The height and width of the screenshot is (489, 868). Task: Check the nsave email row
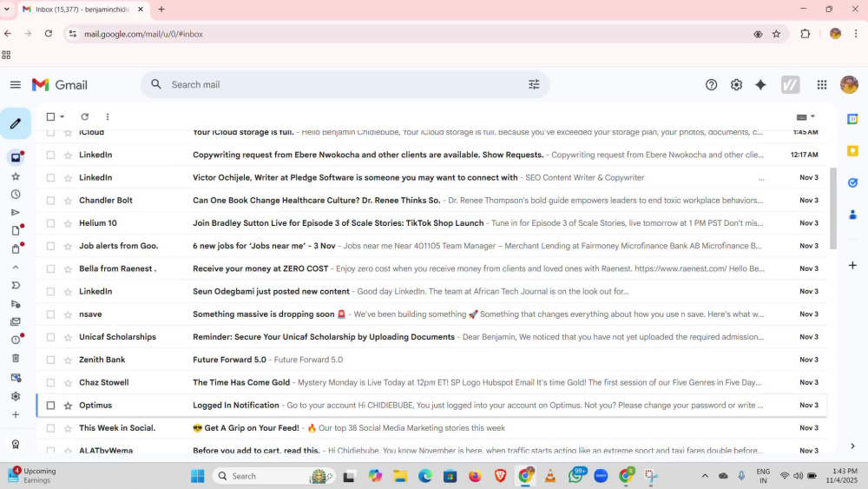[50, 314]
